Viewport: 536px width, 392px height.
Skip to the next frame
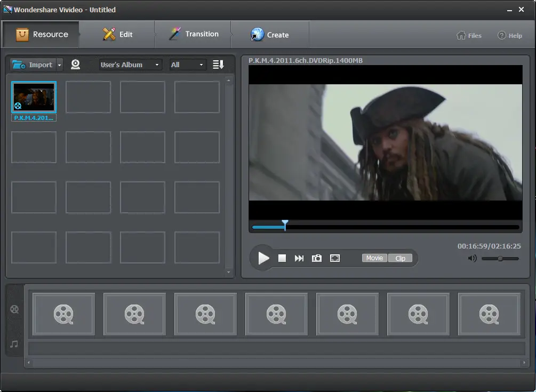(299, 258)
